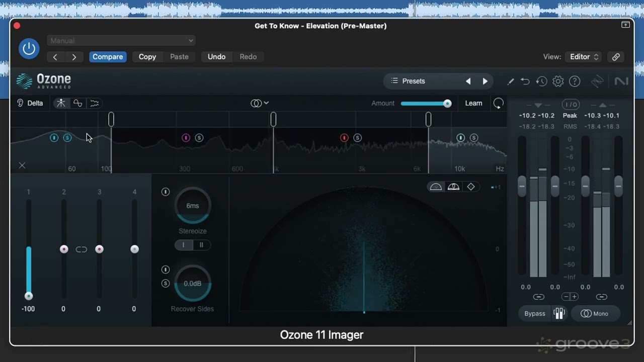Solo band 4 in spectrum
The height and width of the screenshot is (362, 644).
click(473, 138)
